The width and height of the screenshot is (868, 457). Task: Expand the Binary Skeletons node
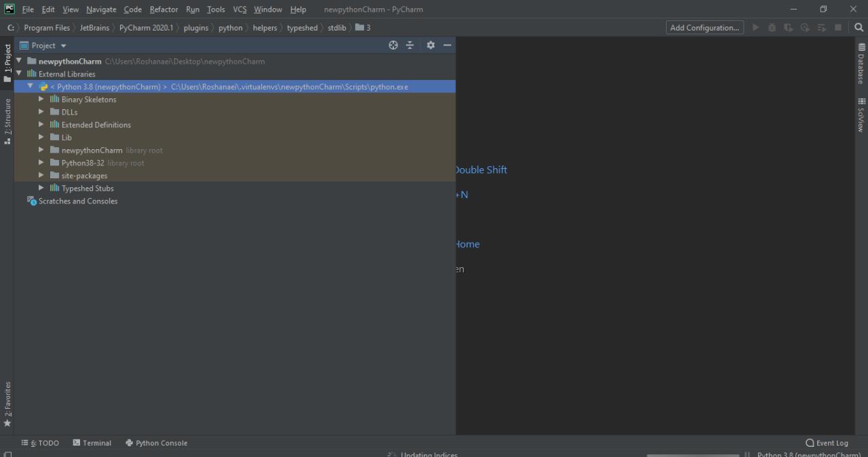point(41,99)
